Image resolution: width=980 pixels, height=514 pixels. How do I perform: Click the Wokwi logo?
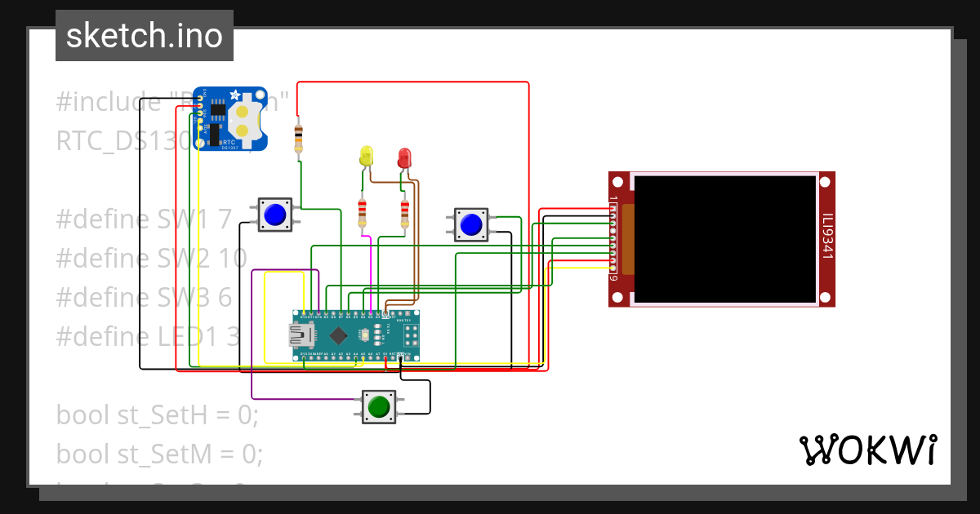coord(868,450)
